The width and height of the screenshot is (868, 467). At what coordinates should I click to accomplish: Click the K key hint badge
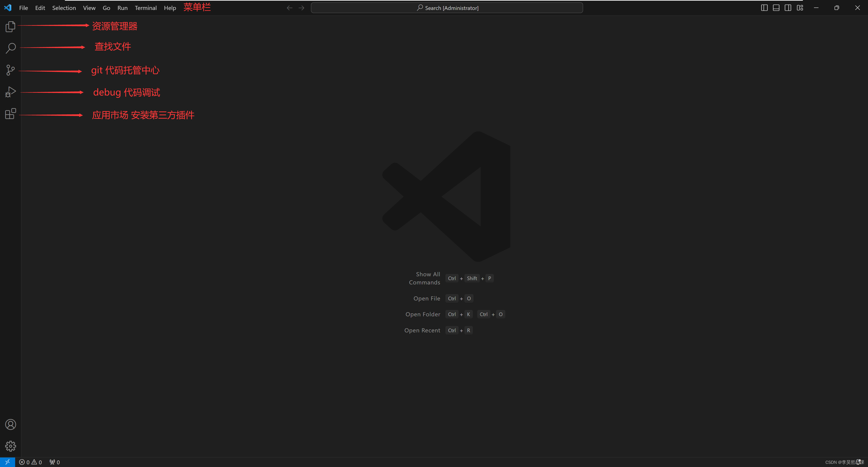point(468,314)
